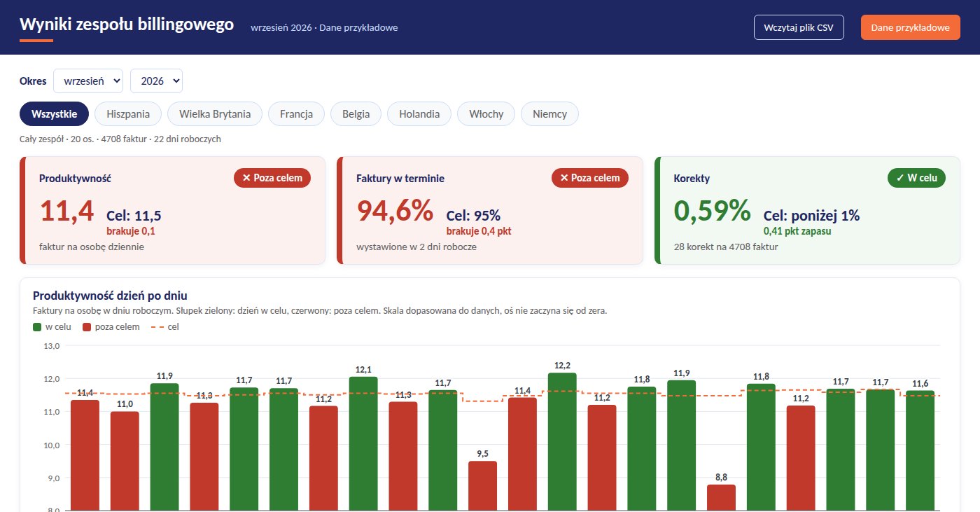This screenshot has width=980, height=512.
Task: Click the 94,6% on-time invoices value
Action: 395,211
